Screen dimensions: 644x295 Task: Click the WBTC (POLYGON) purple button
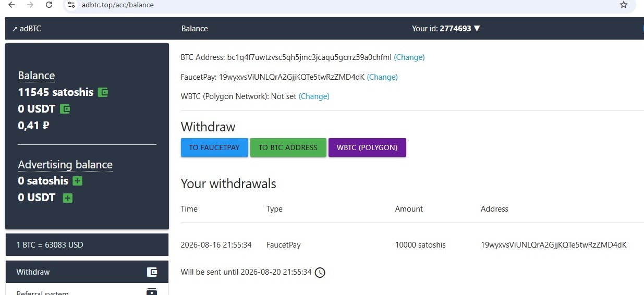point(367,147)
